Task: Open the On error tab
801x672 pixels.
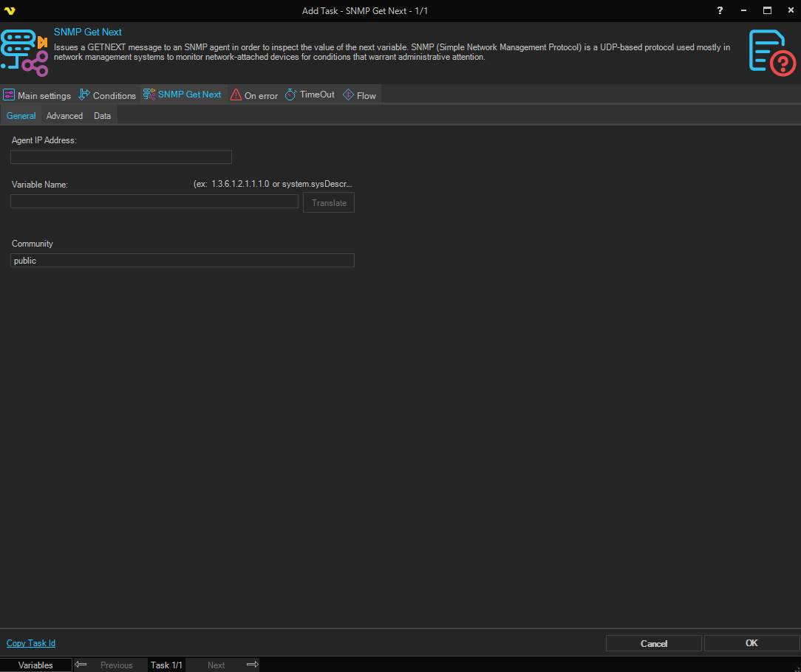Action: 254,95
